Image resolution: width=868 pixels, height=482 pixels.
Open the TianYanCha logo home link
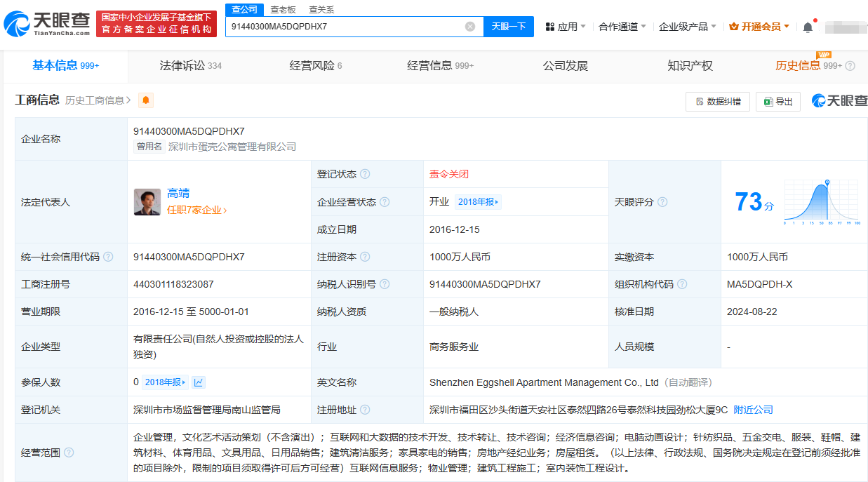46,25
